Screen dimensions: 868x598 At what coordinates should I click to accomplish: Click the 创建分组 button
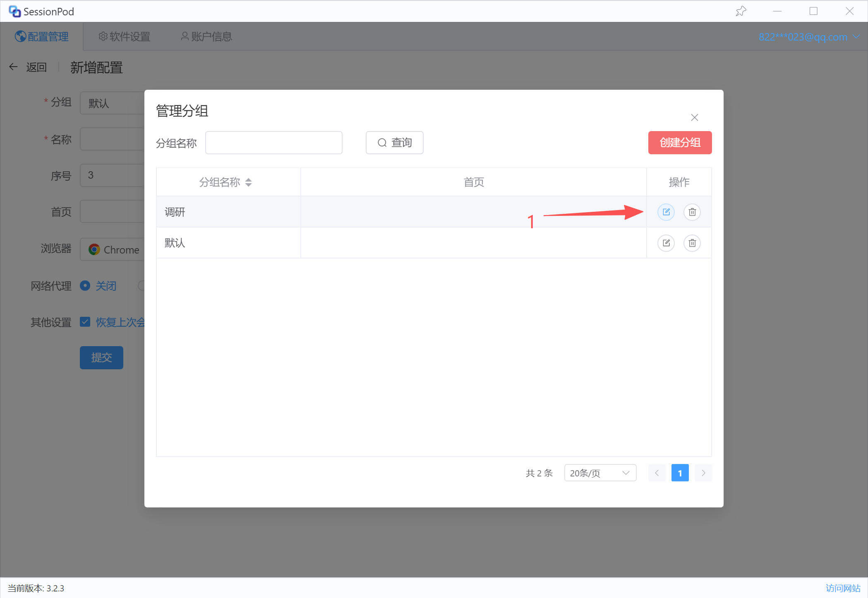tap(679, 143)
